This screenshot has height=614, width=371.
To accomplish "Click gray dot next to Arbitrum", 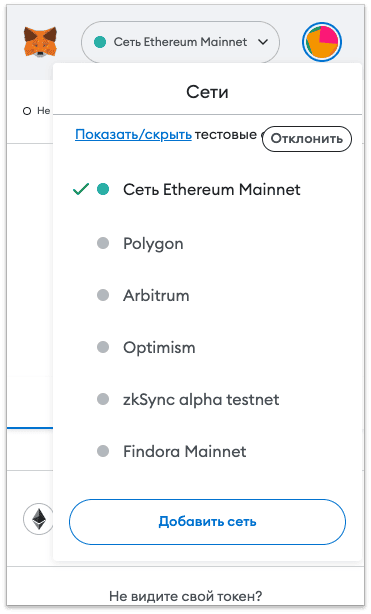I will pyautogui.click(x=103, y=295).
